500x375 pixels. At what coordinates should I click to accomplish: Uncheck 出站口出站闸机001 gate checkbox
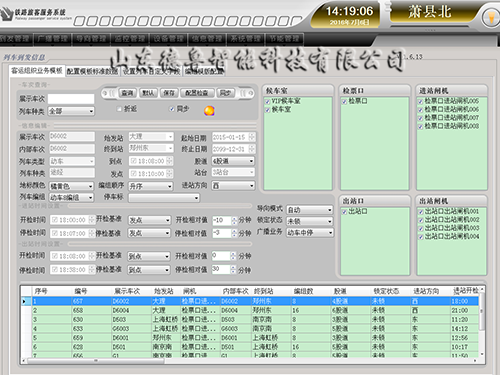tap(421, 211)
